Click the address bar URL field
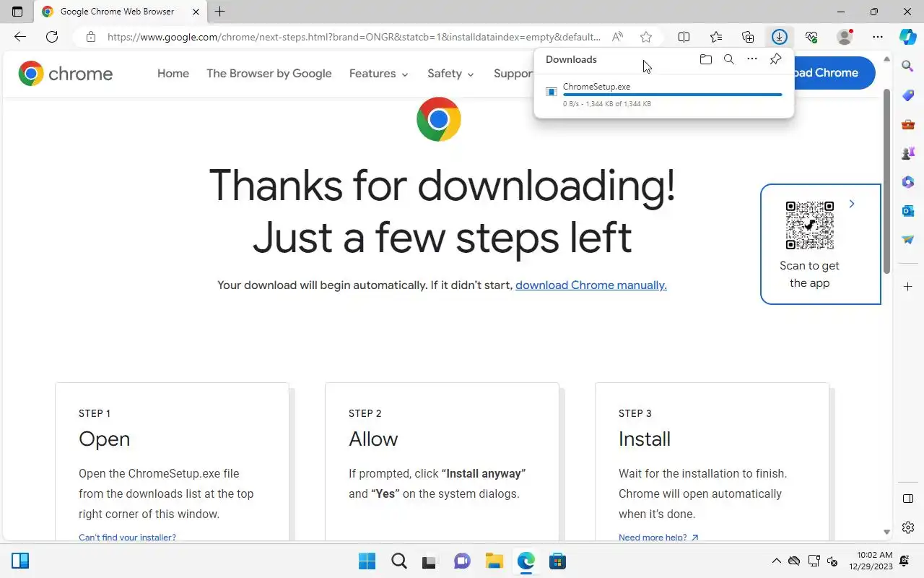This screenshot has height=578, width=924. [x=354, y=37]
